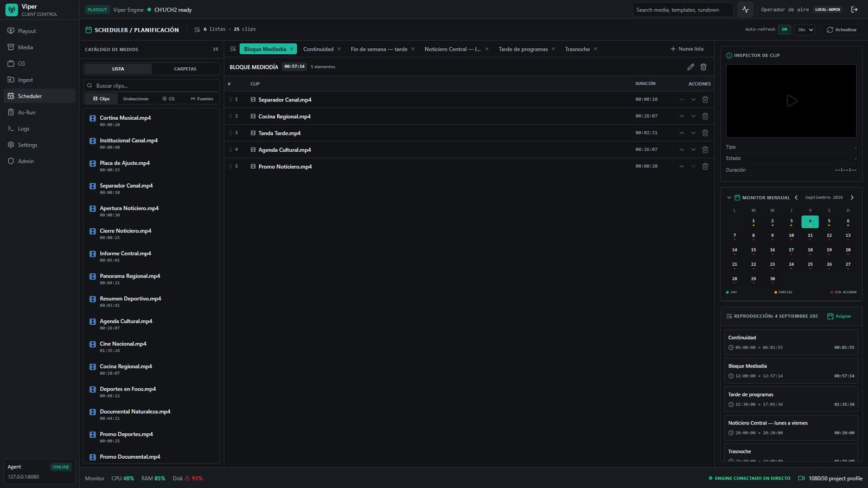The height and width of the screenshot is (488, 868).
Task: Delete the Bloque Mediodía list via trash icon
Action: 704,67
